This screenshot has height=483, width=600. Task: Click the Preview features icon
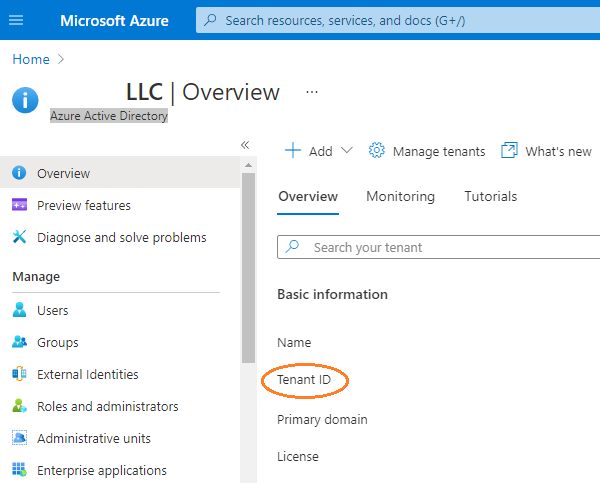coord(19,205)
